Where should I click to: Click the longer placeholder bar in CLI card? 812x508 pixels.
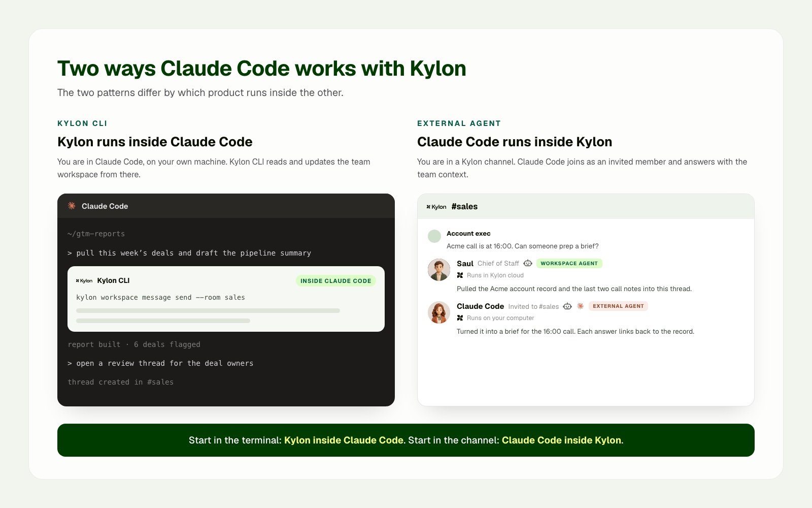tap(208, 310)
